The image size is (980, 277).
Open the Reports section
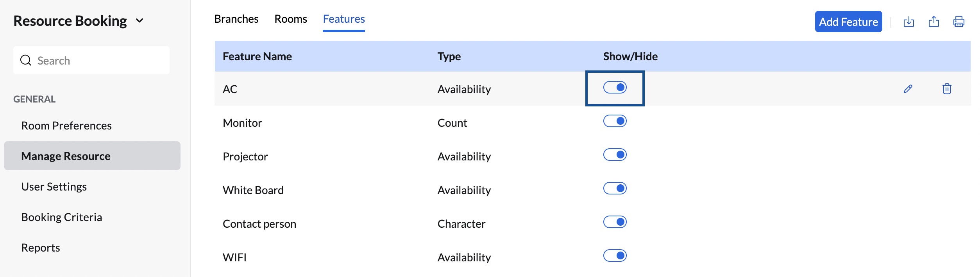click(x=41, y=248)
